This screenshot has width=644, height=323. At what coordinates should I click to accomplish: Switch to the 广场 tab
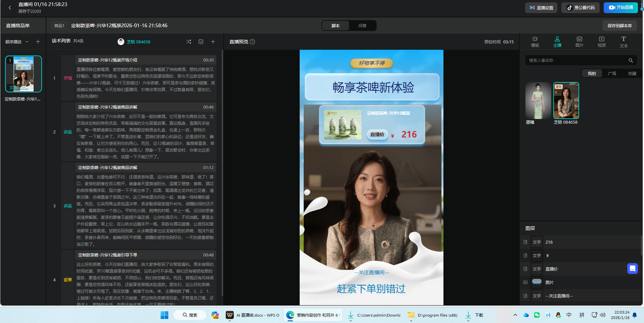pos(612,73)
